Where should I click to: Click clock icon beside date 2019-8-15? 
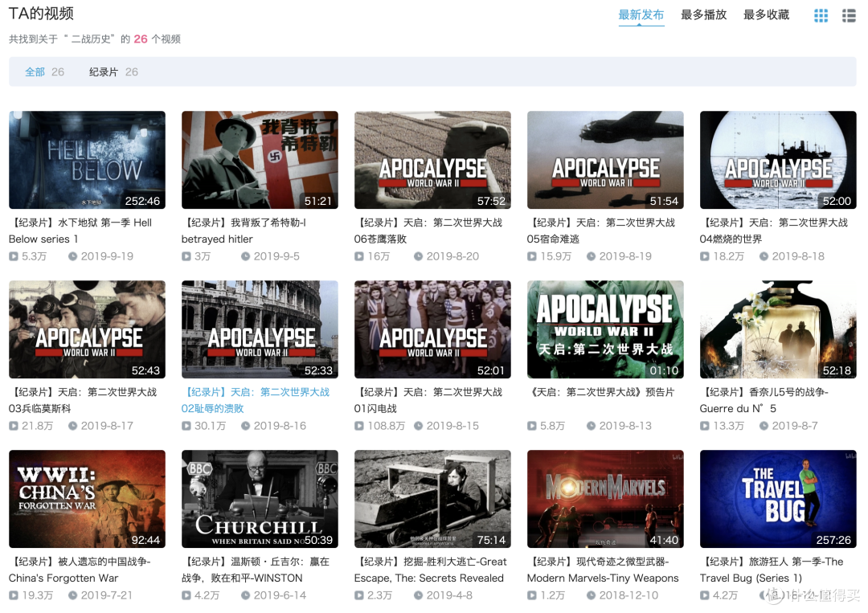click(419, 426)
